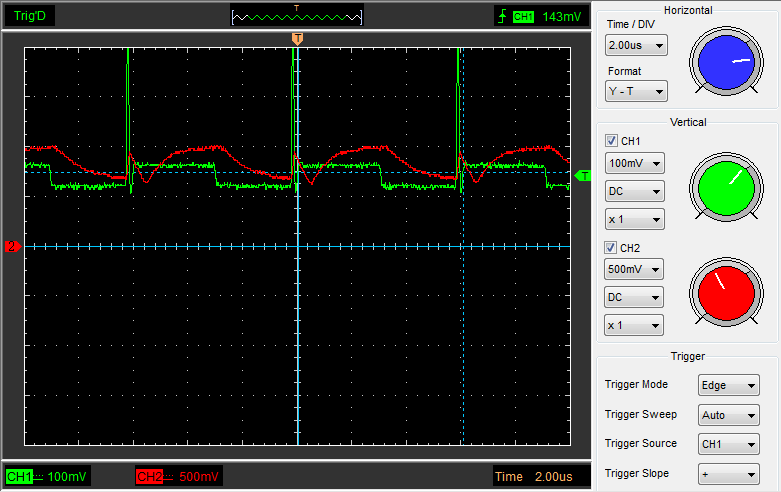Open the Trigger Slope dropdown
Image resolution: width=781 pixels, height=492 pixels.
[x=730, y=474]
